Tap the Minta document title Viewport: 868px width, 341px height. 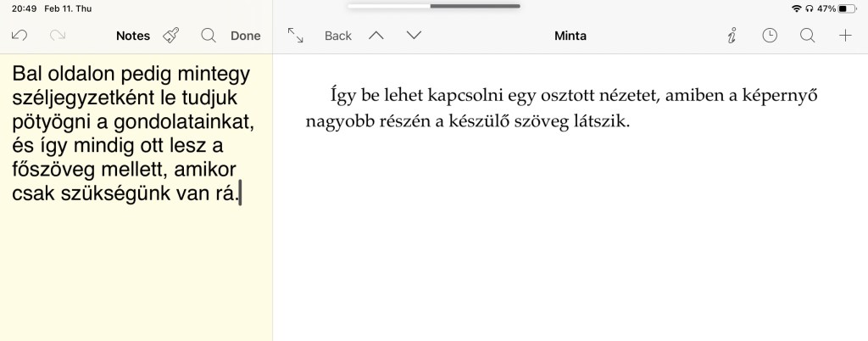pyautogui.click(x=570, y=36)
